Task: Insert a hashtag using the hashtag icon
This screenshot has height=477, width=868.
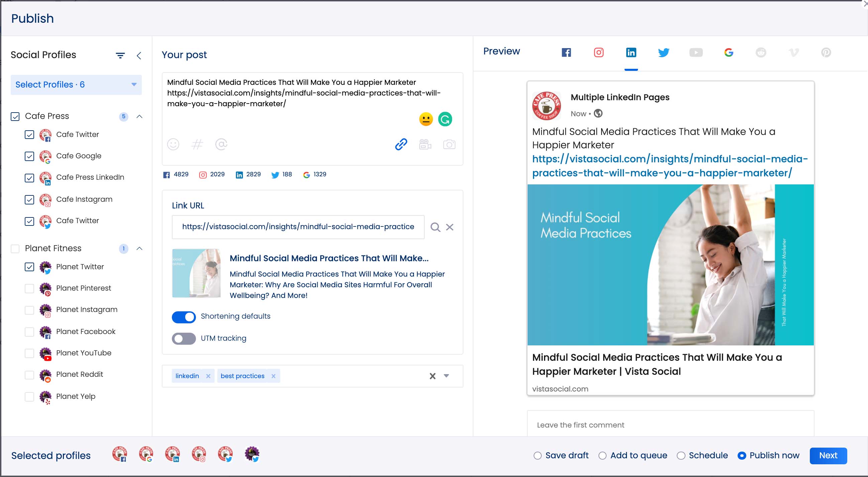Action: (198, 144)
